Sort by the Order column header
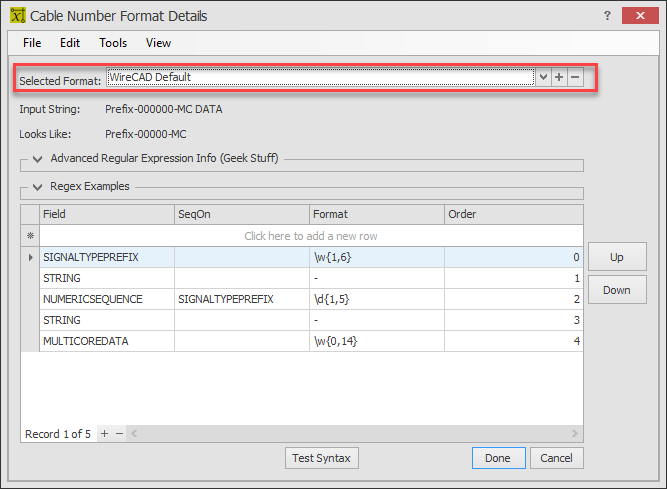The image size is (667, 489). [x=514, y=214]
